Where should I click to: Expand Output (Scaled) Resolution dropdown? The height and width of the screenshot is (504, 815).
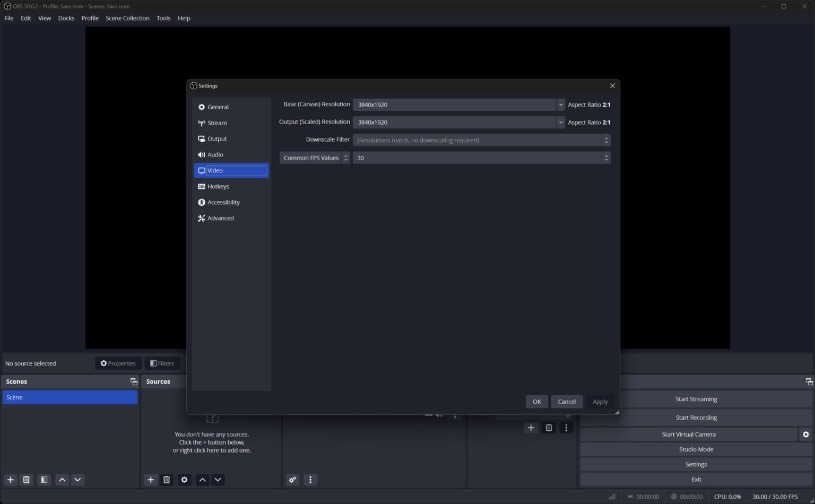pyautogui.click(x=560, y=122)
